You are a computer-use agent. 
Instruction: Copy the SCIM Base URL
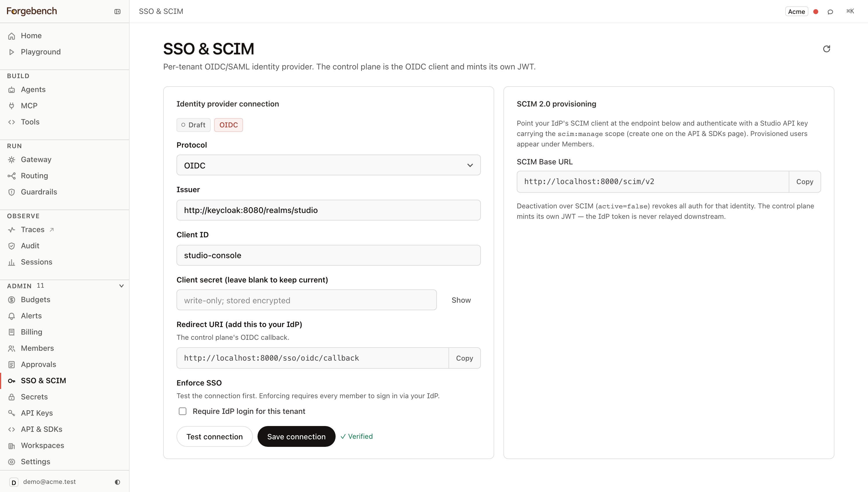coord(805,182)
